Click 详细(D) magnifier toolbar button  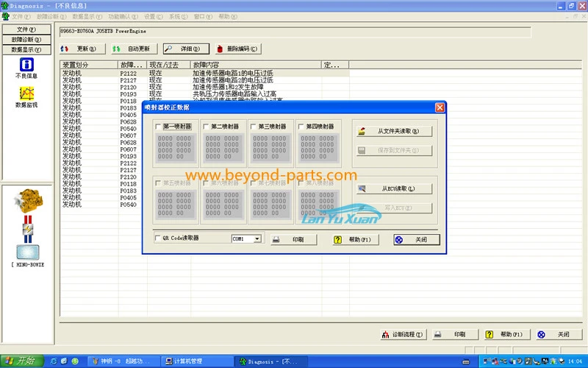point(186,49)
